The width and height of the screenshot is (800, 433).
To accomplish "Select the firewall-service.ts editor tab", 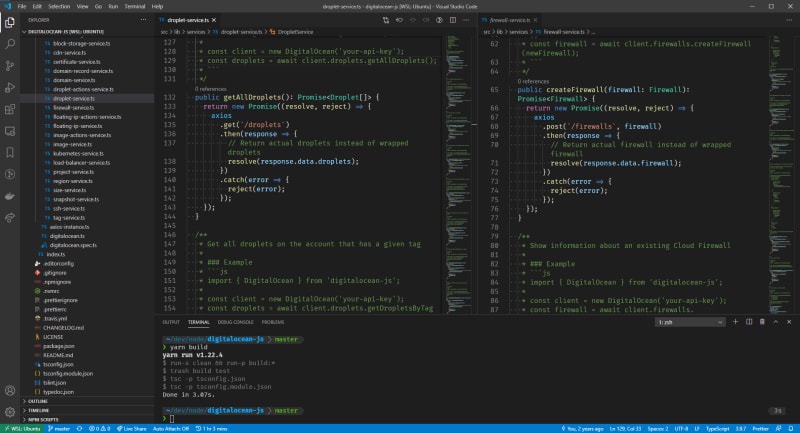I will click(x=510, y=20).
